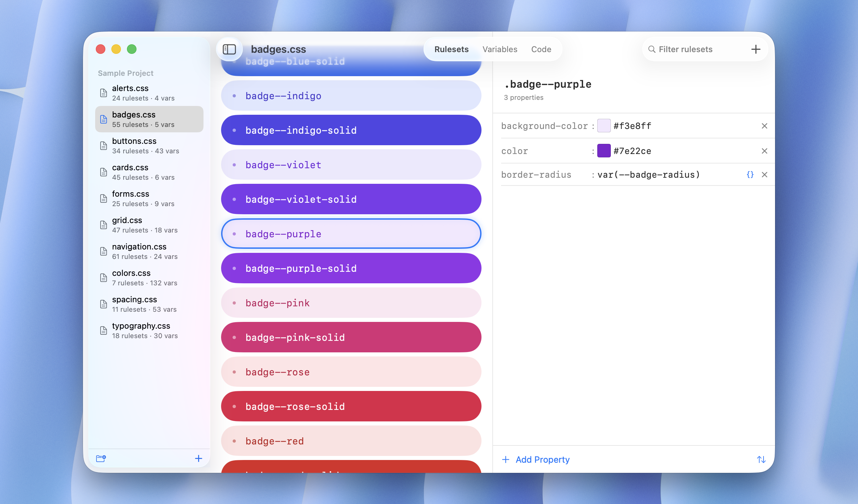Toggle the sidebar panel icon beside badges.css title
Image resolution: width=858 pixels, height=504 pixels.
[x=230, y=49]
